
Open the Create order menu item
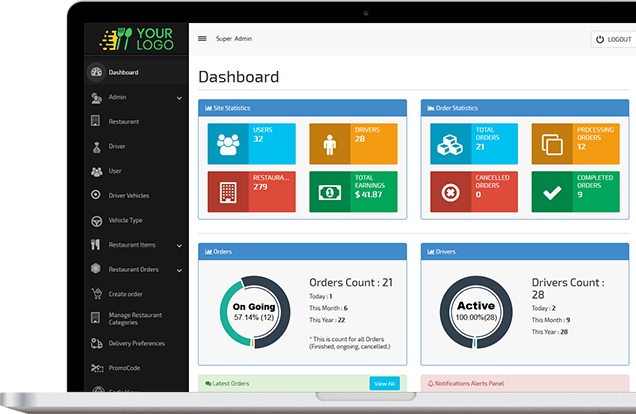(136, 294)
